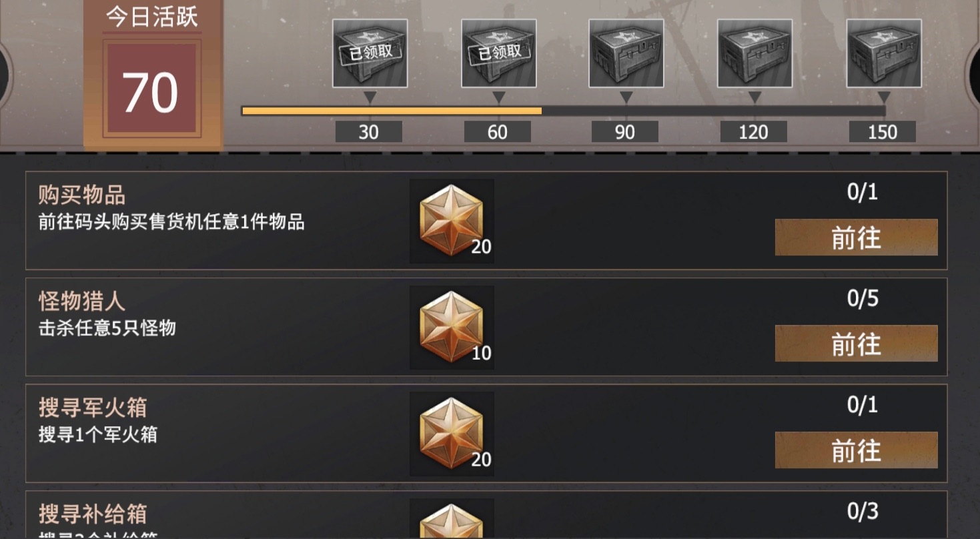Viewport: 980px width, 539px height.
Task: Tap the reward crate for 90 activity points
Action: coord(626,53)
